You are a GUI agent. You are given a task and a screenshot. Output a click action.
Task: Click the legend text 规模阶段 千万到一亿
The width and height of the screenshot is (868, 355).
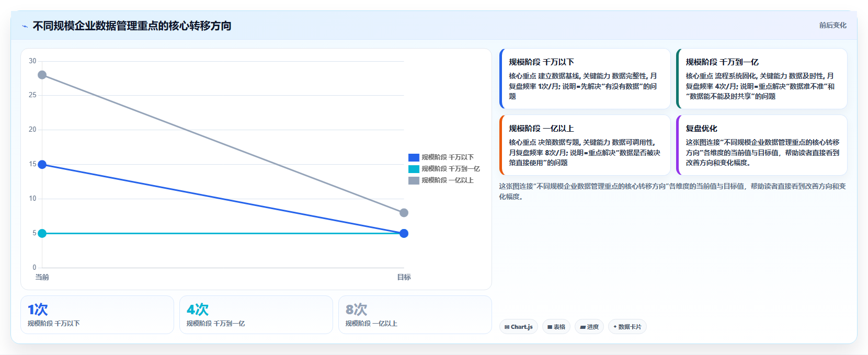point(451,169)
